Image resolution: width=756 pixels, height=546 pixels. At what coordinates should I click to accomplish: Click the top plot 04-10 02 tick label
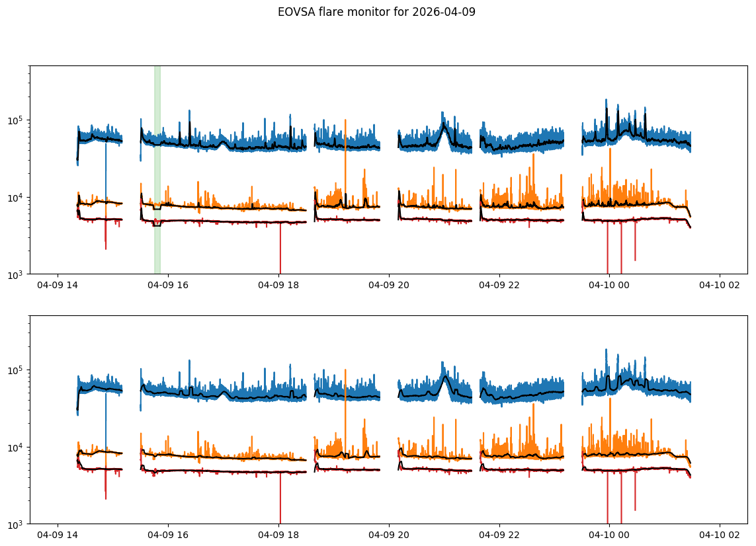720,285
